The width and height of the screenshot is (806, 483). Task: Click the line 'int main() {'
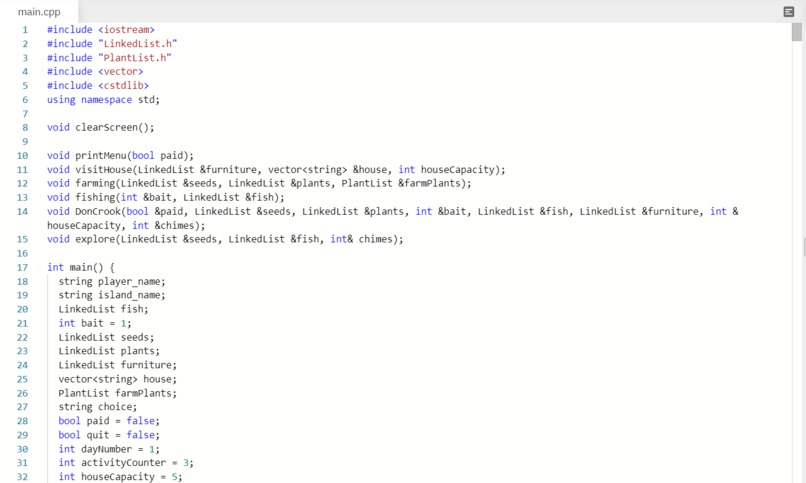(x=81, y=267)
